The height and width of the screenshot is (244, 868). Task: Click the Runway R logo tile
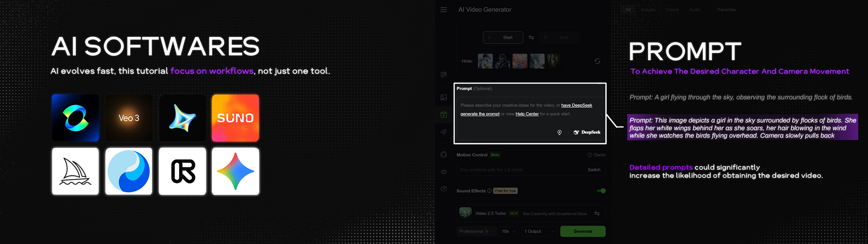point(182,171)
